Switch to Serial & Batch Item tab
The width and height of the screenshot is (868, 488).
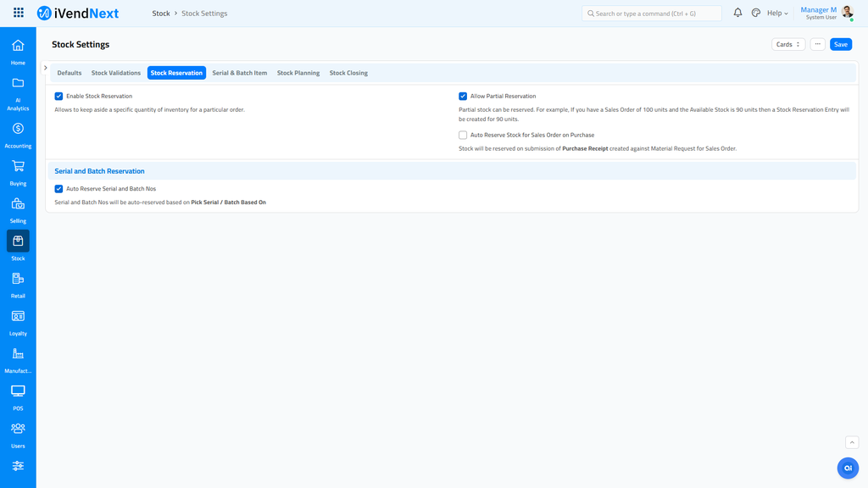pos(240,73)
